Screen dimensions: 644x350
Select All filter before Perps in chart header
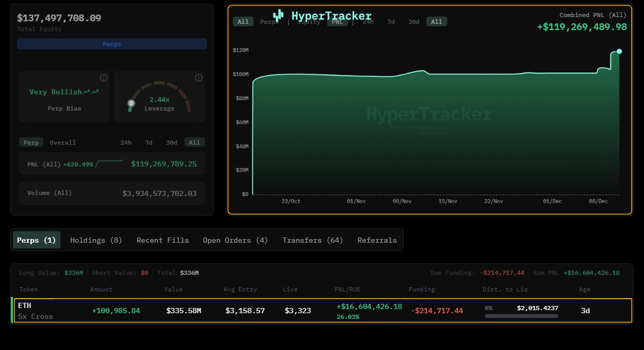(x=243, y=22)
